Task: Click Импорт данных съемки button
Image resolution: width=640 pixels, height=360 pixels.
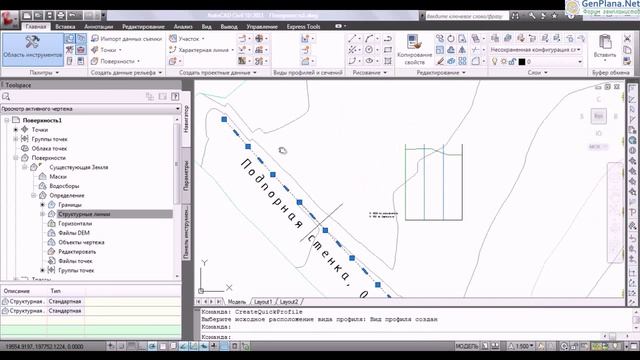Action: pyautogui.click(x=127, y=39)
